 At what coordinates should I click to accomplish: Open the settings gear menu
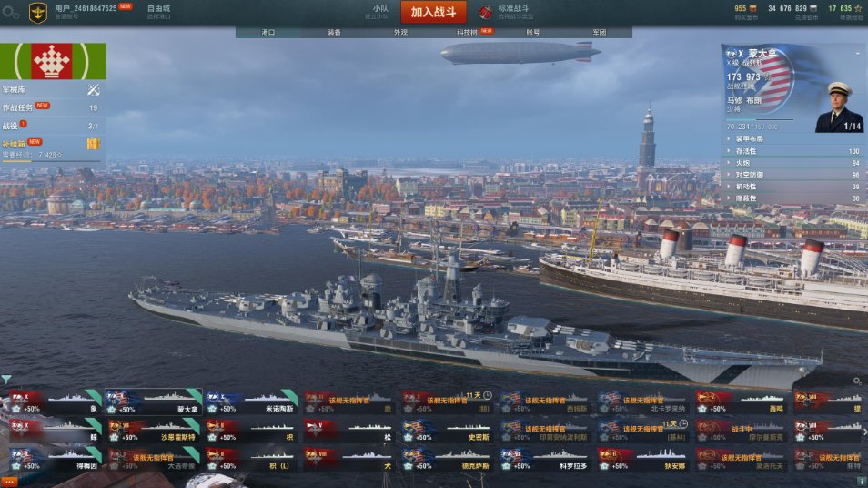tap(10, 12)
